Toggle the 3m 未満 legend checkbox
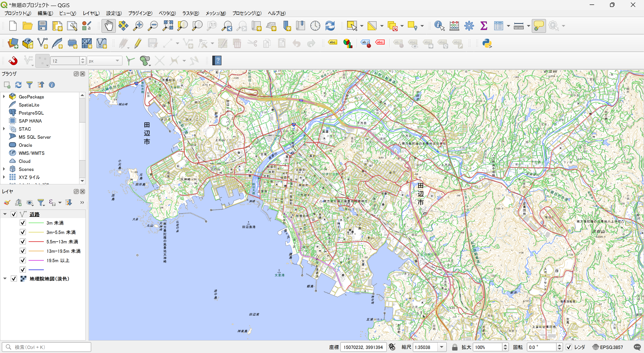 (x=23, y=223)
